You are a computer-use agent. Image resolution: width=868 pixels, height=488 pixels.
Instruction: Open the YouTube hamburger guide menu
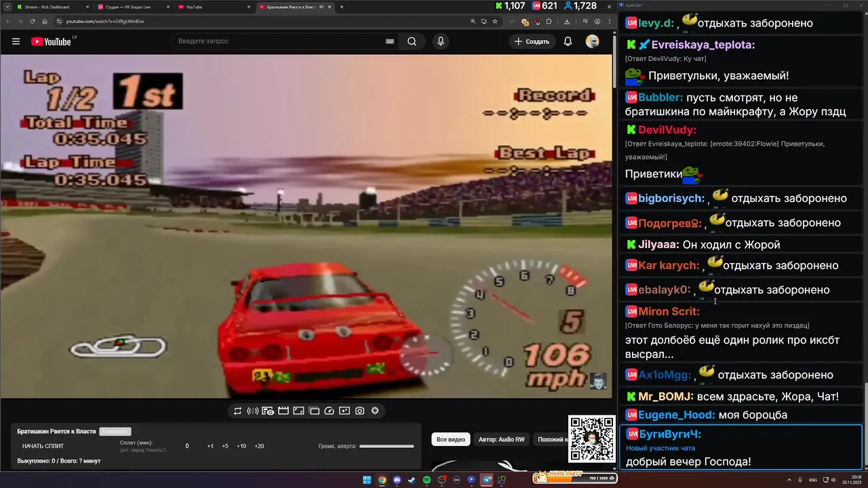point(16,41)
